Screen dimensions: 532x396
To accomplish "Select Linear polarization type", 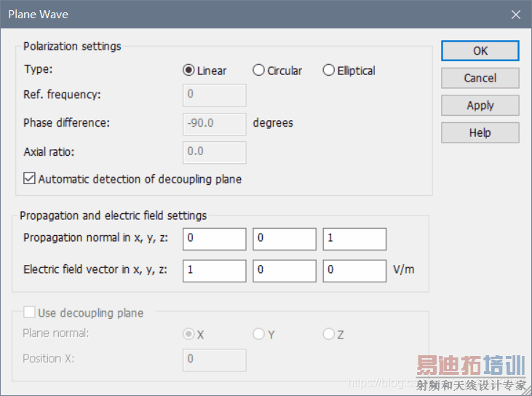I will click(x=189, y=71).
